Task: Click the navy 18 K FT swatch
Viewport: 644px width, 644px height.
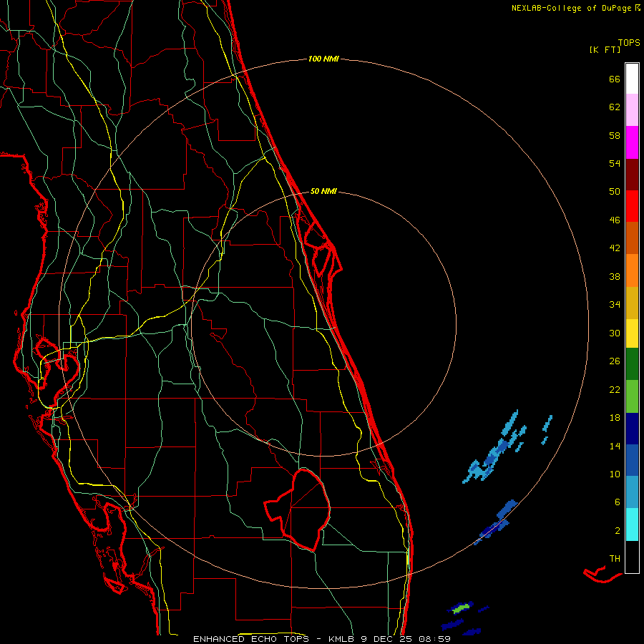Action: pyautogui.click(x=632, y=429)
